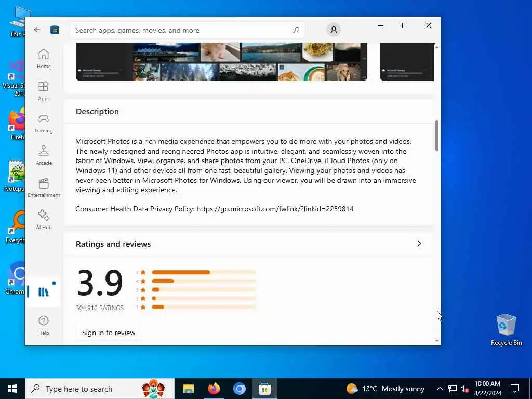Image resolution: width=532 pixels, height=399 pixels.
Task: Go back using the back arrow
Action: point(37,30)
